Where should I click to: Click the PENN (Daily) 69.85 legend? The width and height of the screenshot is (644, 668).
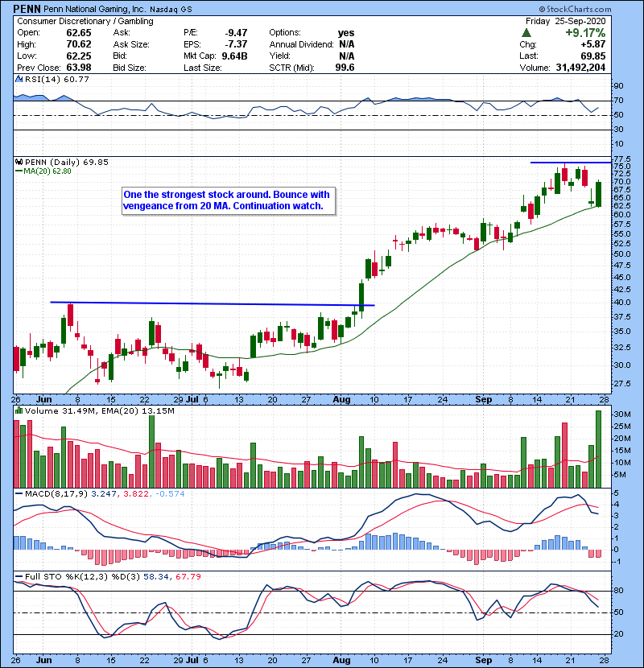(67, 162)
